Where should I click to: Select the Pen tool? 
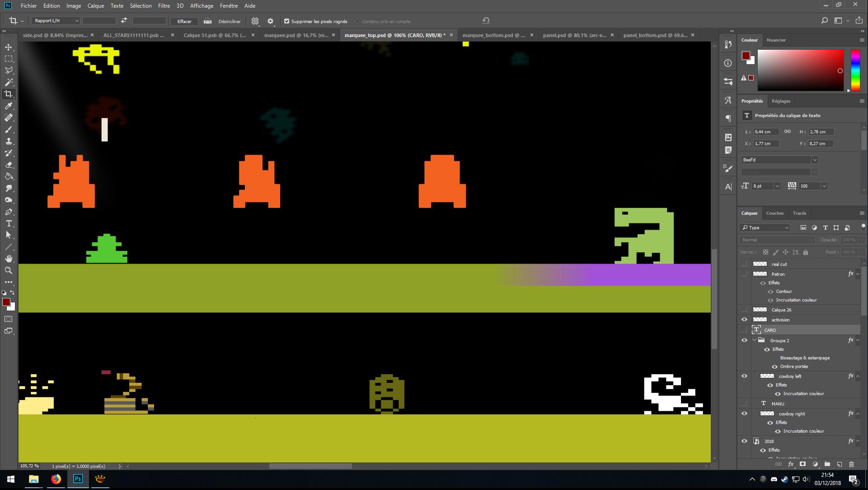pyautogui.click(x=9, y=212)
